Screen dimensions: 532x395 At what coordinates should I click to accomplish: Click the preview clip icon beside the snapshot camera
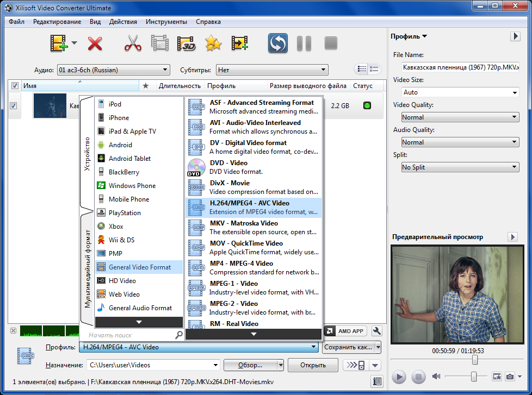[497, 377]
